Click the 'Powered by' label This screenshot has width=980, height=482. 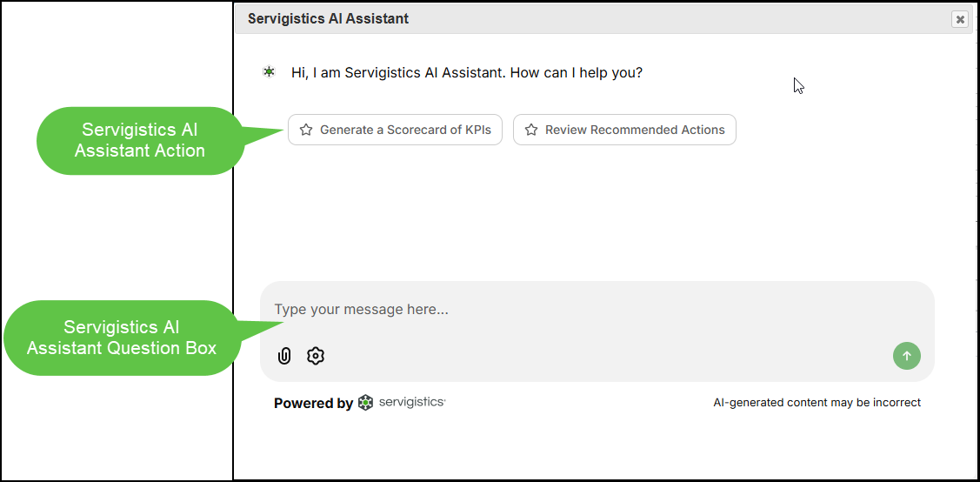click(x=313, y=403)
